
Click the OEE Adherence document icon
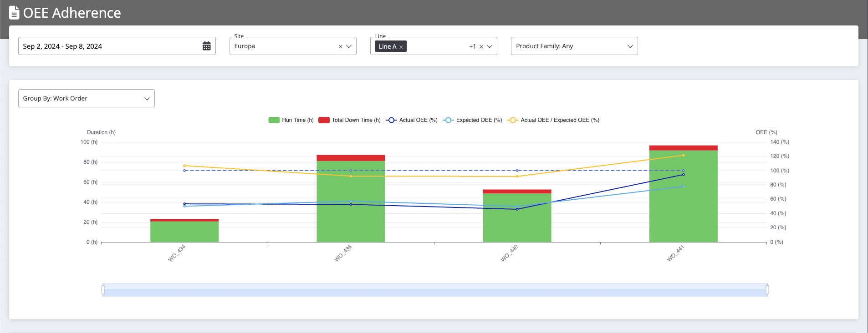tap(14, 13)
